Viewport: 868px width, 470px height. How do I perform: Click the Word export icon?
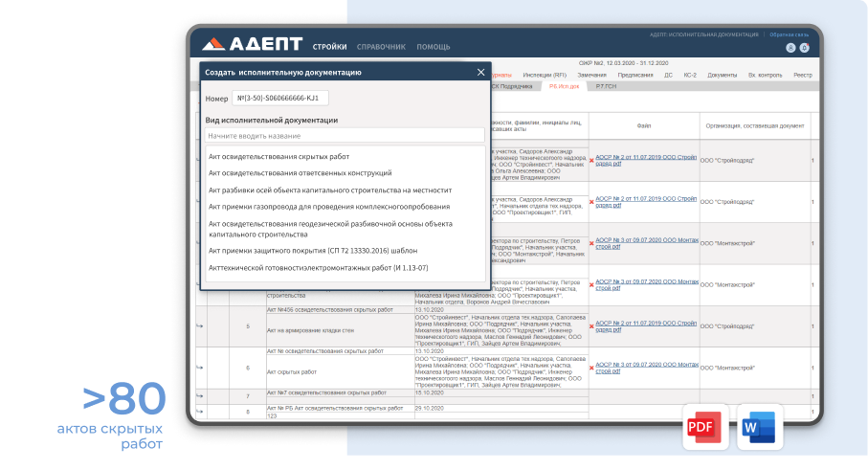pos(760,427)
